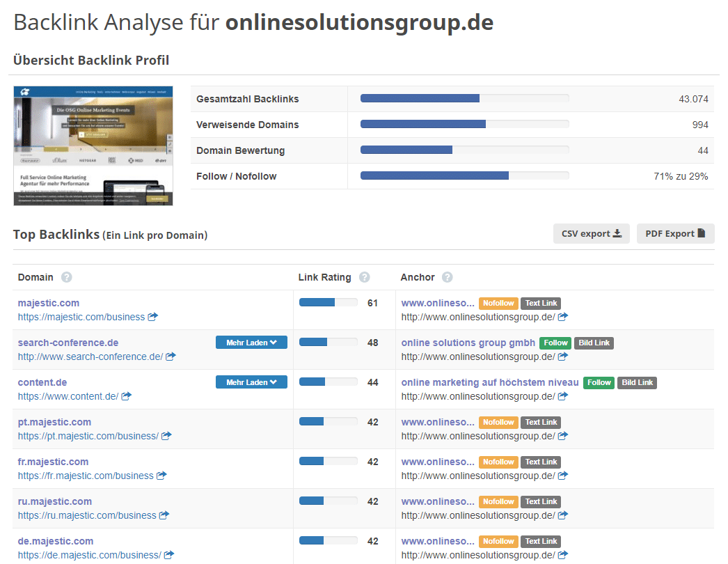Open the pt.majestic.com domain link
The image size is (728, 564).
click(54, 422)
